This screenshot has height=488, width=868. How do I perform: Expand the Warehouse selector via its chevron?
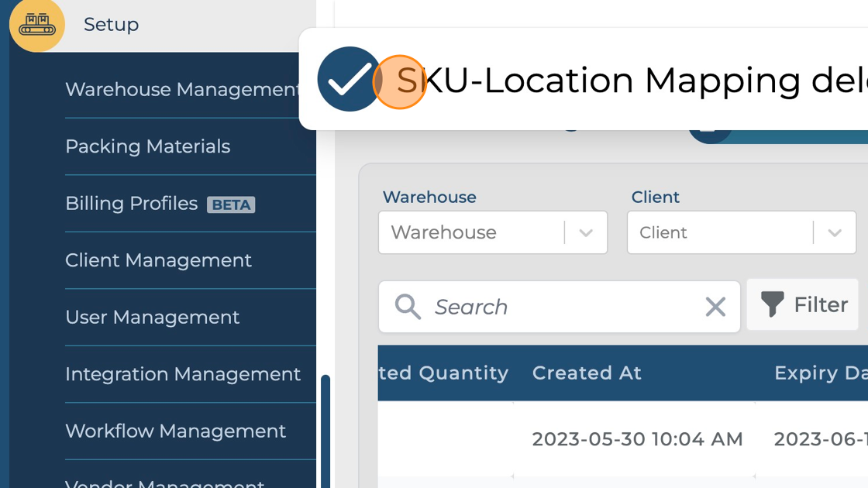pyautogui.click(x=587, y=232)
